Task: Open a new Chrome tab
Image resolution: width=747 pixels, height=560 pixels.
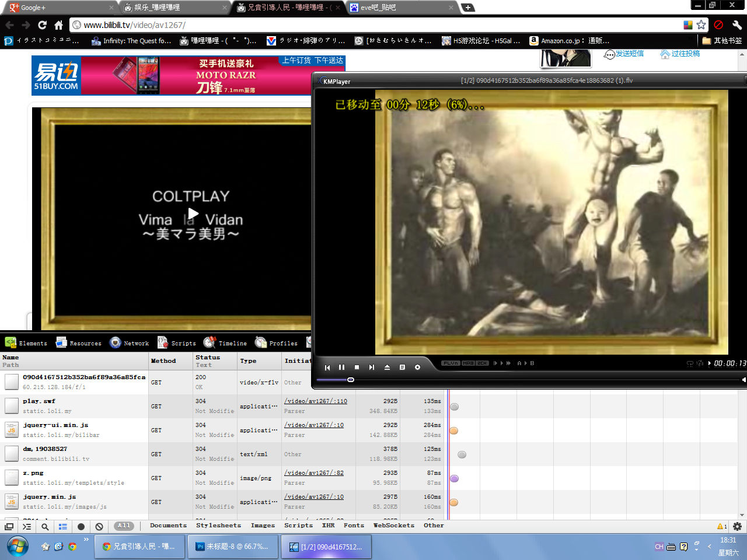Action: 468,8
